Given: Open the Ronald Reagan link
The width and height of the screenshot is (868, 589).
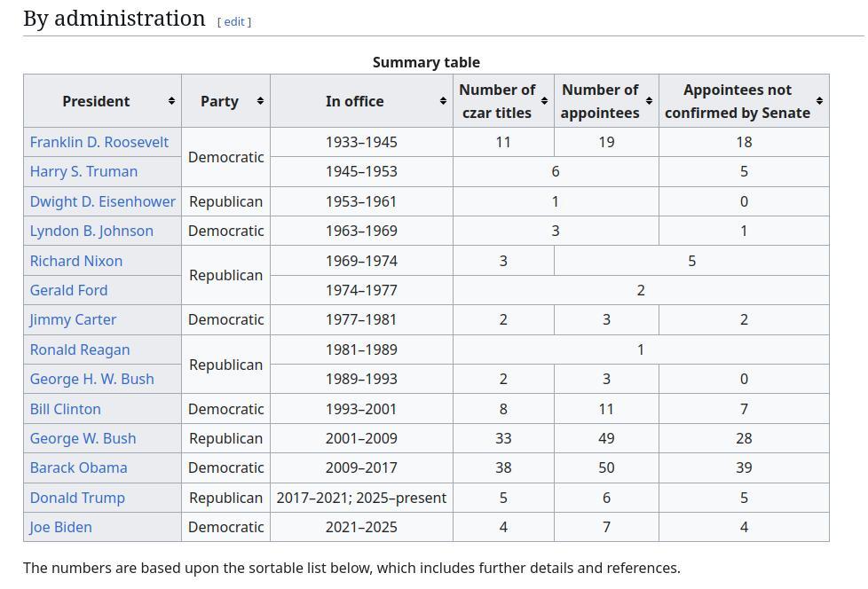Looking at the screenshot, I should pos(80,349).
